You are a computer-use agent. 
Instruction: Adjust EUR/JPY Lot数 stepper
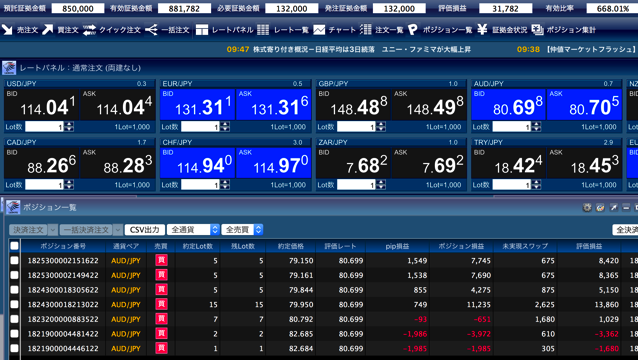225,127
